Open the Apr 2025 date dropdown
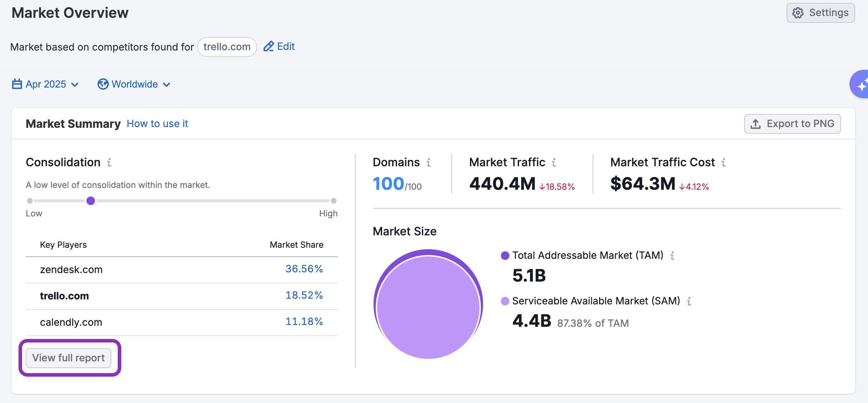The height and width of the screenshot is (403, 868). 45,84
